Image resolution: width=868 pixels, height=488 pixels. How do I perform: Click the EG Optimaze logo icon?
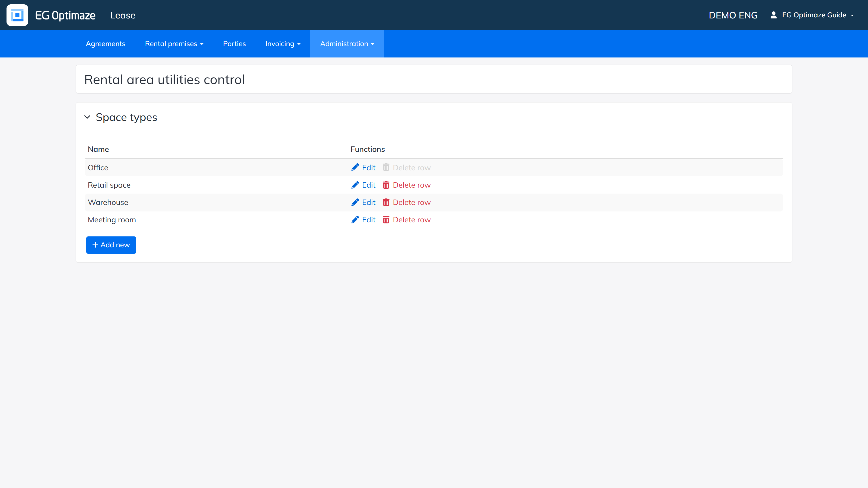click(x=17, y=15)
